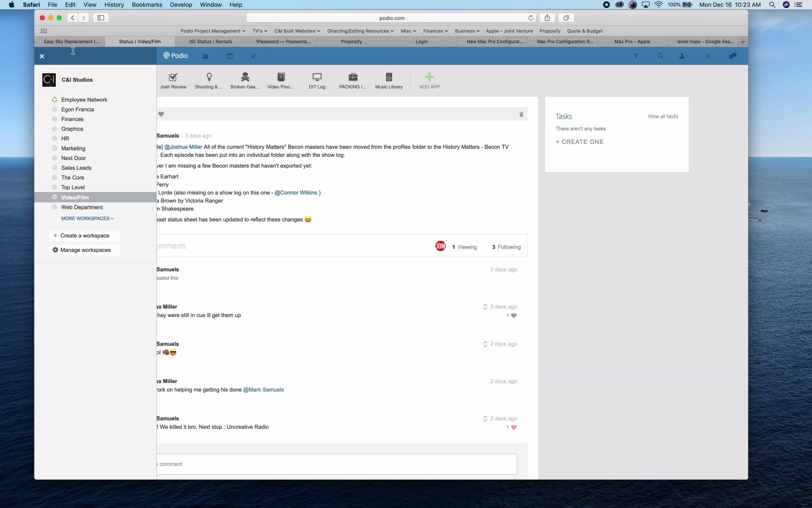Click Safari share icon
Image resolution: width=812 pixels, height=508 pixels.
pyautogui.click(x=547, y=18)
